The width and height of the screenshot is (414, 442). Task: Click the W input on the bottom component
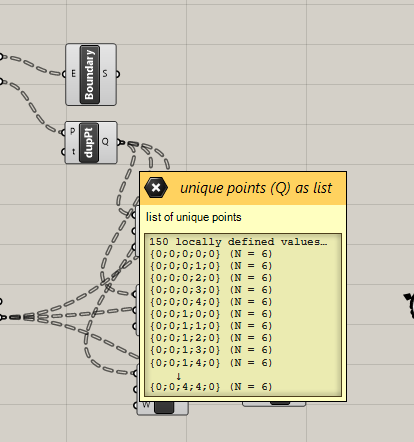[x=146, y=405]
